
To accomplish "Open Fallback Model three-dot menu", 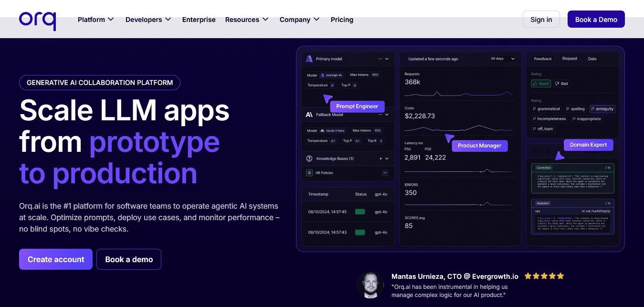I will pyautogui.click(x=380, y=115).
